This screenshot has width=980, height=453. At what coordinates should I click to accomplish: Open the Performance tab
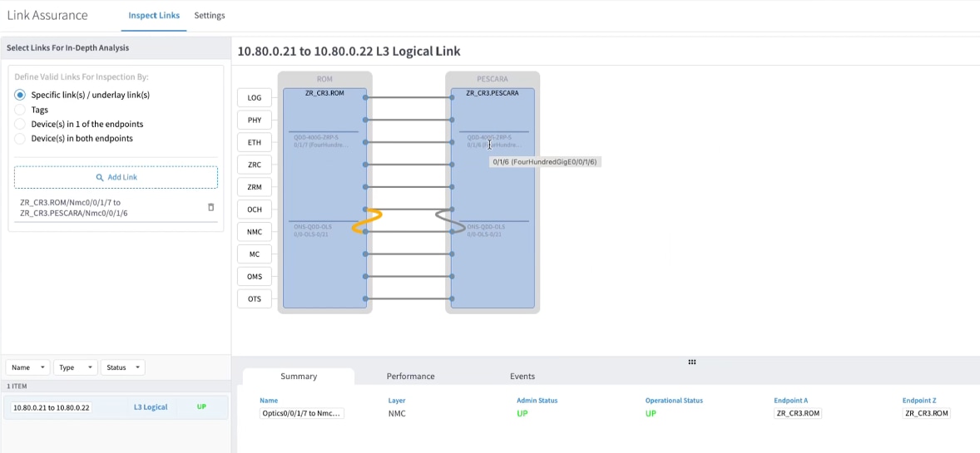pos(411,377)
